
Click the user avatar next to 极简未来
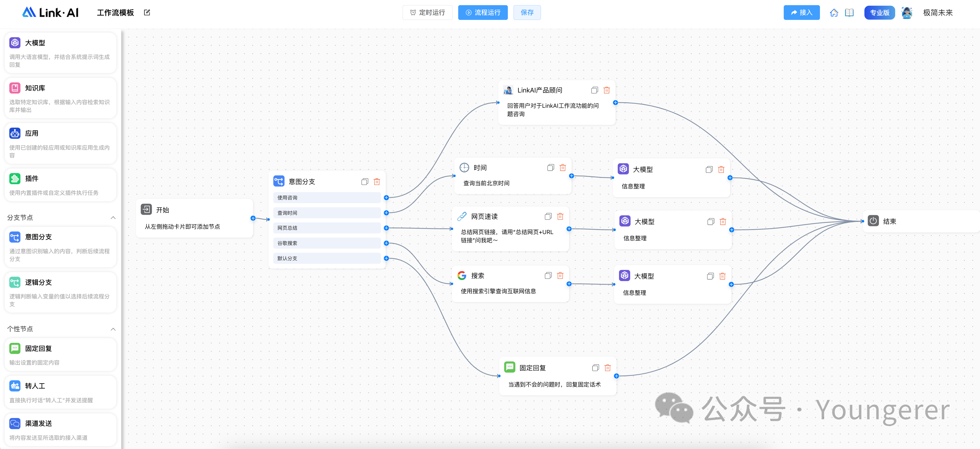(x=907, y=13)
